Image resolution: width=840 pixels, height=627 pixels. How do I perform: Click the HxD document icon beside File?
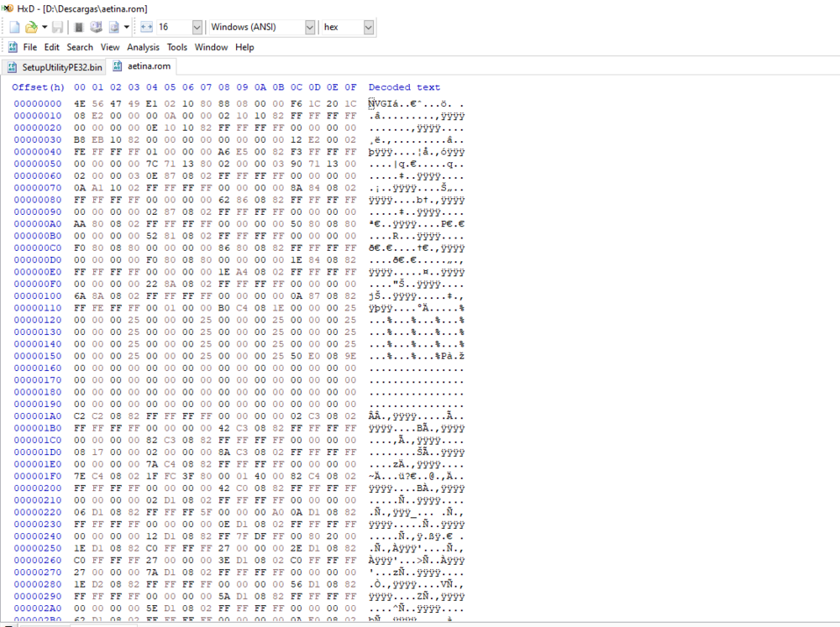click(x=13, y=47)
